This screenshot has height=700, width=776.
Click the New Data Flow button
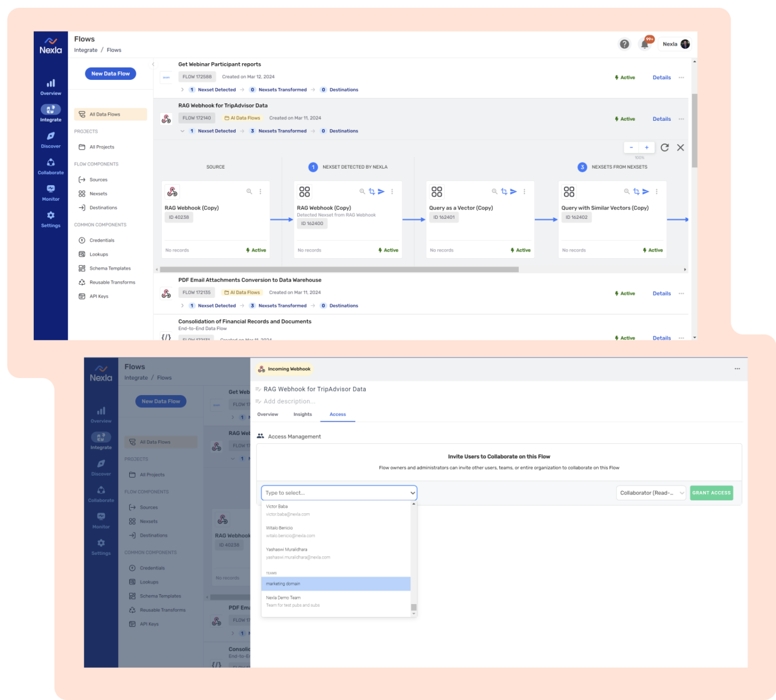[x=110, y=73]
